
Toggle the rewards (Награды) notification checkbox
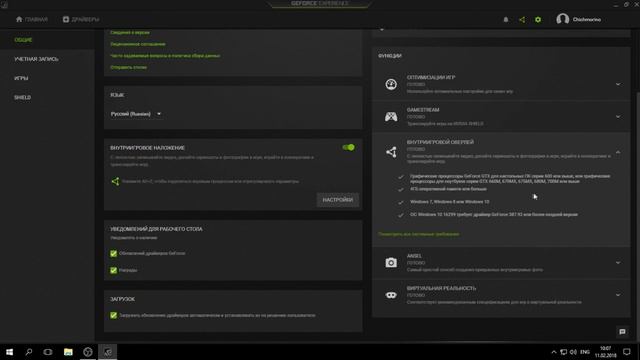pyautogui.click(x=113, y=270)
